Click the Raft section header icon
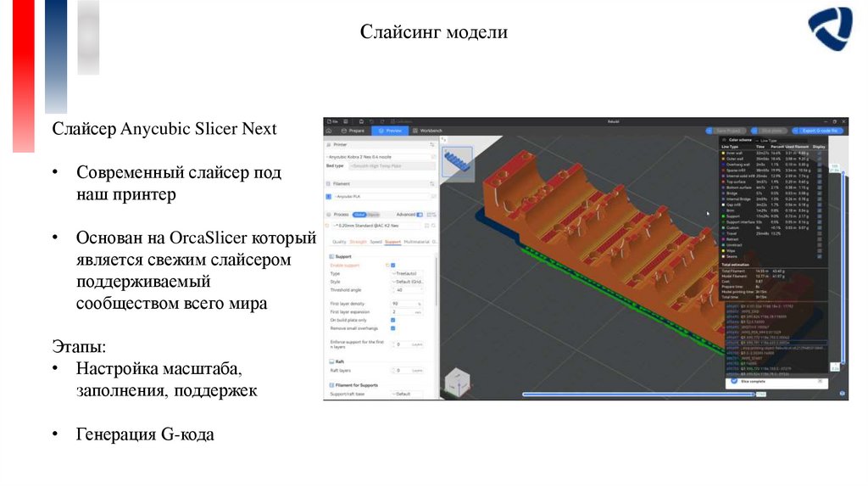This screenshot has width=868, height=487. (331, 361)
